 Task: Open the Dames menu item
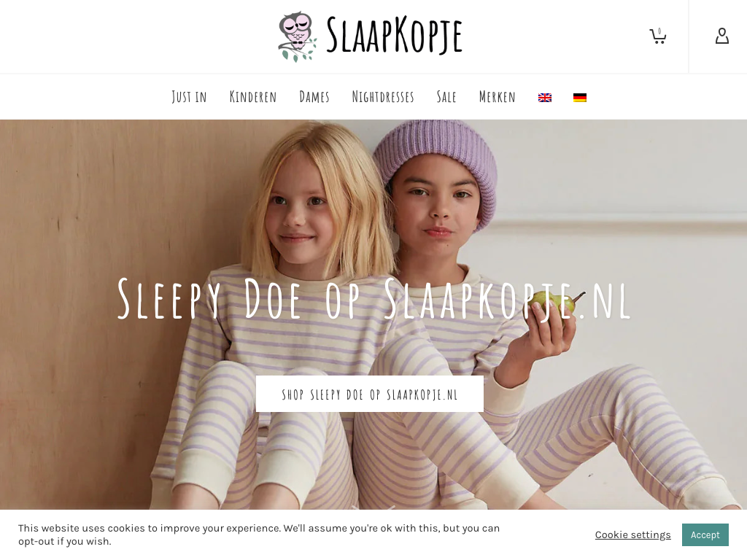[314, 97]
